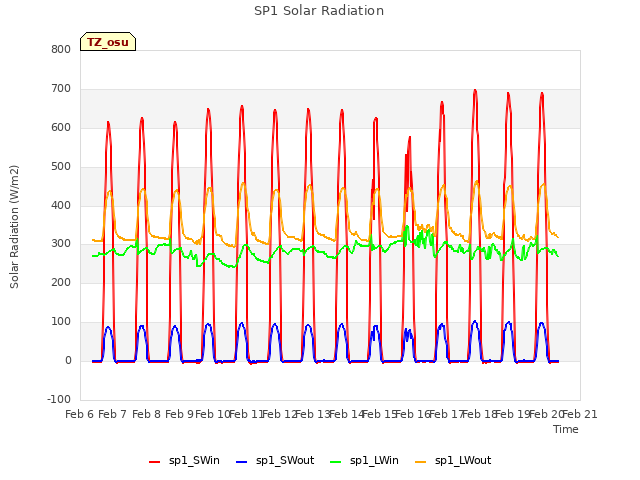Toggle the sp1_LWout legend label
This screenshot has height=480, width=640.
click(463, 460)
